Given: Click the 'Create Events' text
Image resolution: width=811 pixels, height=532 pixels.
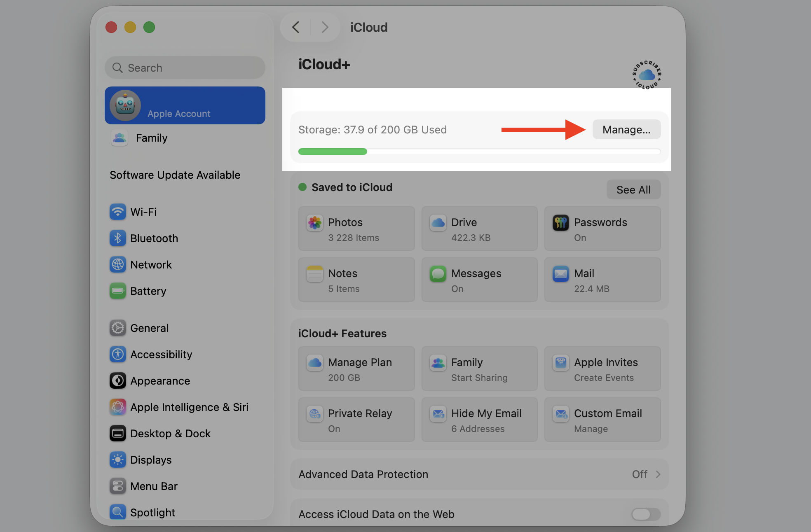Looking at the screenshot, I should click(604, 378).
